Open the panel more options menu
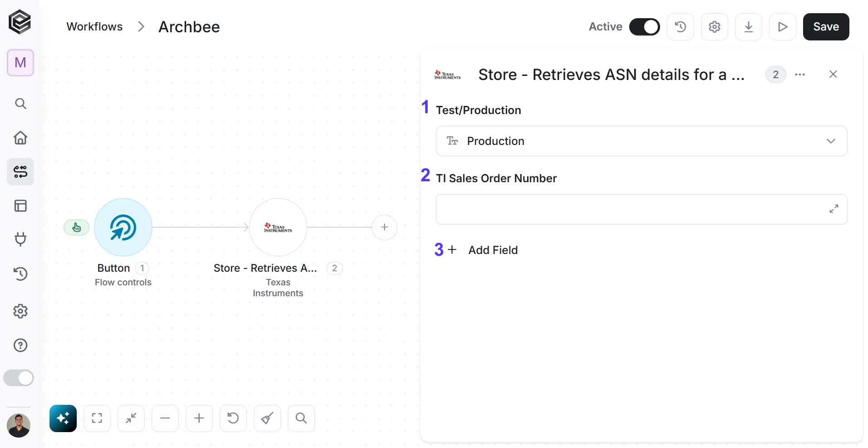The image size is (868, 448). point(800,75)
